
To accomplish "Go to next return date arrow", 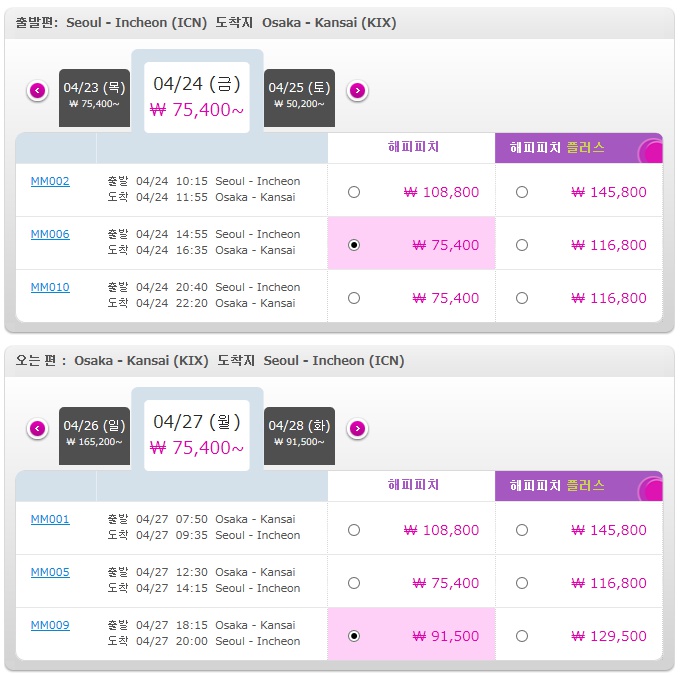I will (357, 429).
